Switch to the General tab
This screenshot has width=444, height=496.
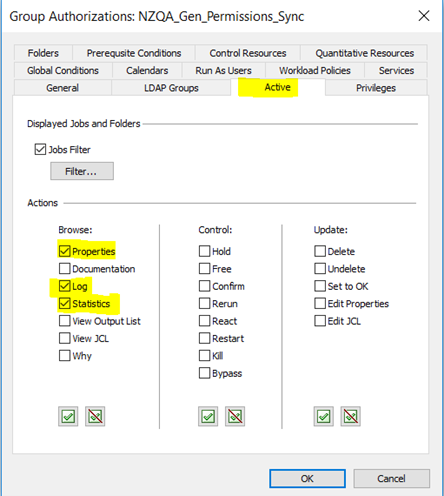pyautogui.click(x=63, y=88)
